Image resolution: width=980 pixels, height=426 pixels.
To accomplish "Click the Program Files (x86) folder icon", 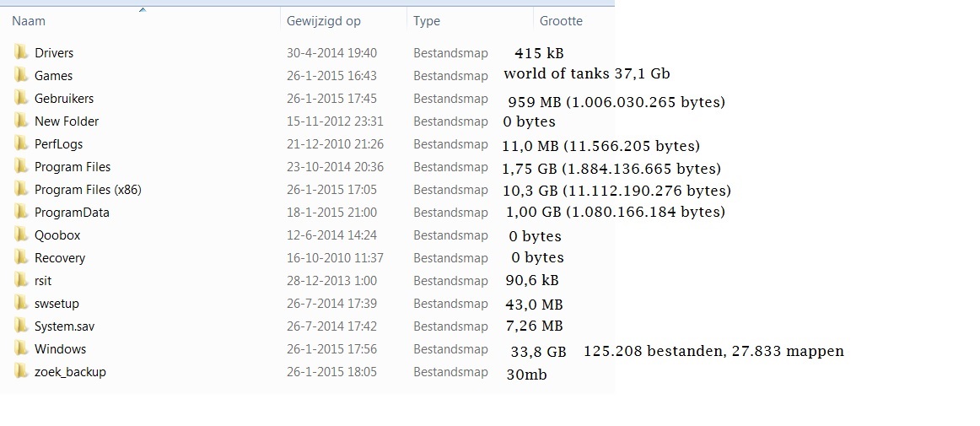I will coord(20,189).
